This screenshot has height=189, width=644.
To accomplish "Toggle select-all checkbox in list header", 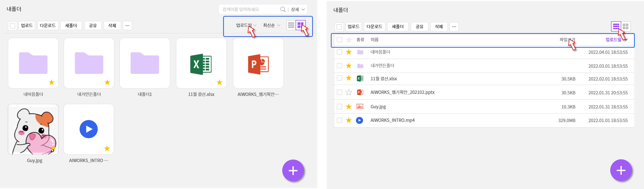I will 340,39.
